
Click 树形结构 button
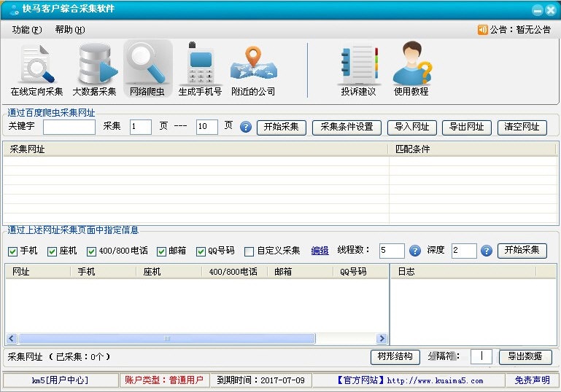click(395, 356)
